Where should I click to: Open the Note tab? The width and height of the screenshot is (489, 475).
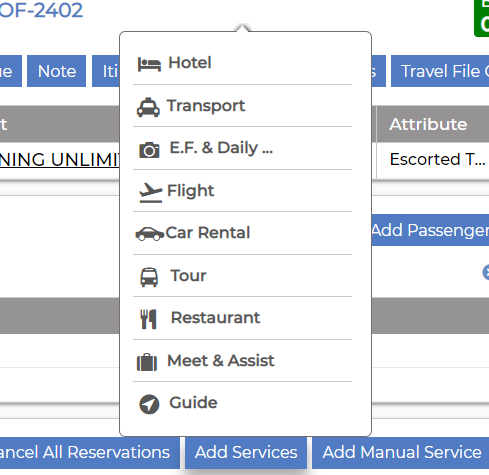click(57, 71)
